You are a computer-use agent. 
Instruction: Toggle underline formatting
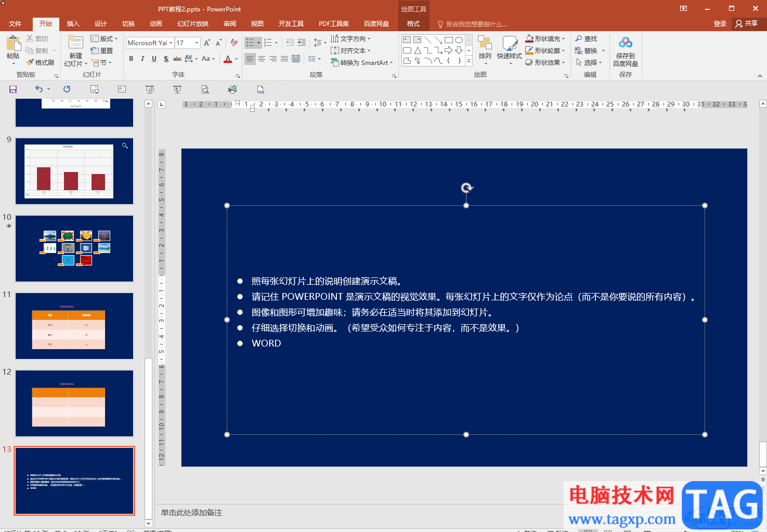tap(154, 59)
